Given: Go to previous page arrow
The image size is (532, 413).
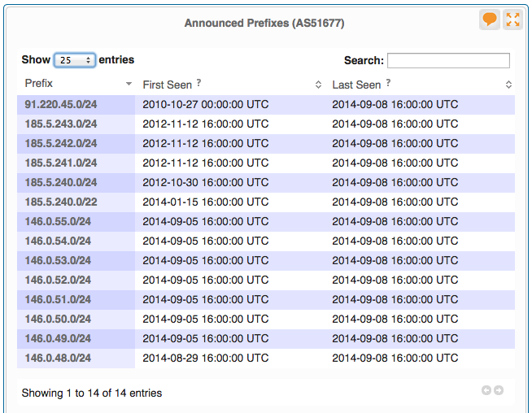Looking at the screenshot, I should pos(486,391).
